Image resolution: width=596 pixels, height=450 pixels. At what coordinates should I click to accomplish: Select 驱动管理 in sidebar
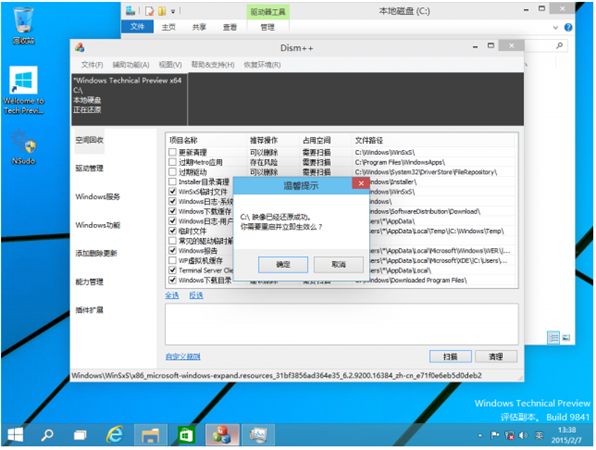(89, 168)
